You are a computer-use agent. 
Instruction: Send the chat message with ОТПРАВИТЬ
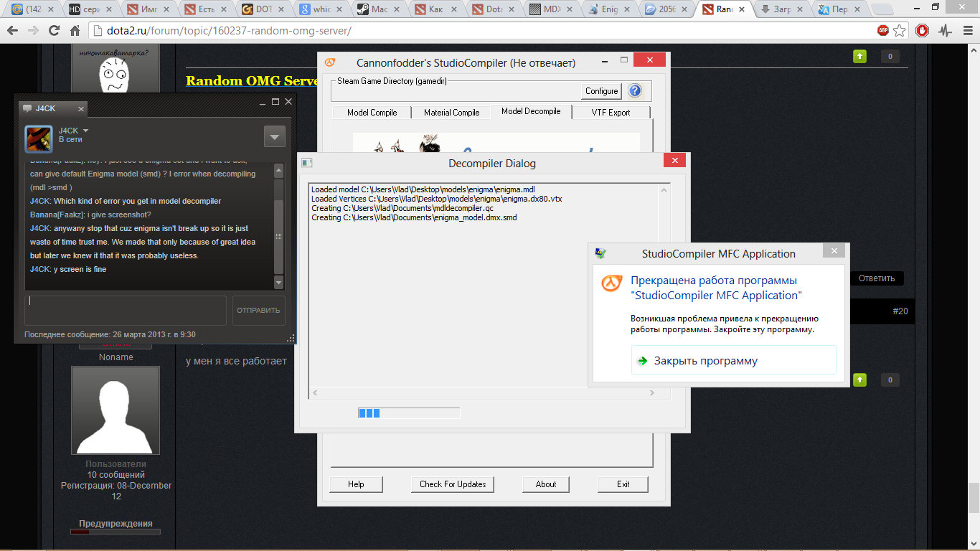pos(258,311)
